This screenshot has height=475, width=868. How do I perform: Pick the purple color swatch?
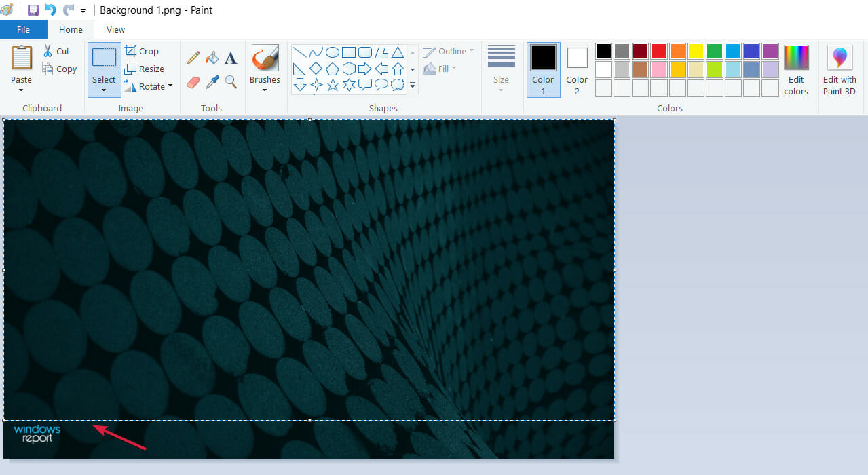coord(770,51)
